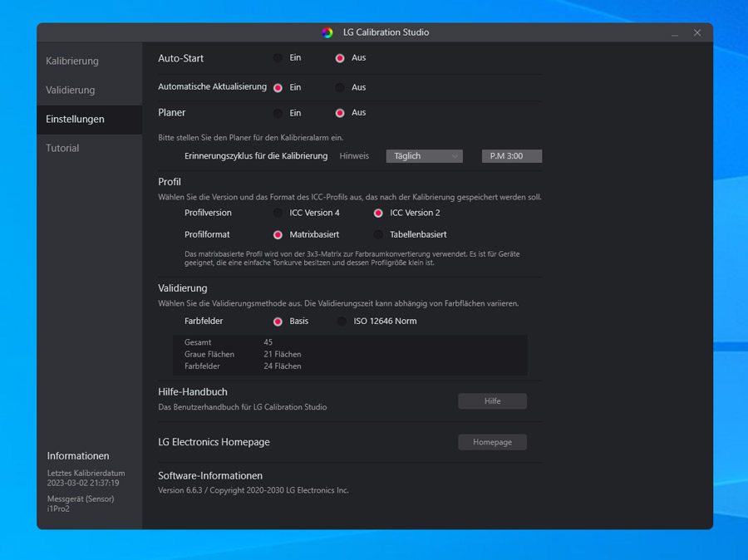Select Tabellenbasiert profile format
The height and width of the screenshot is (560, 748).
coord(378,234)
